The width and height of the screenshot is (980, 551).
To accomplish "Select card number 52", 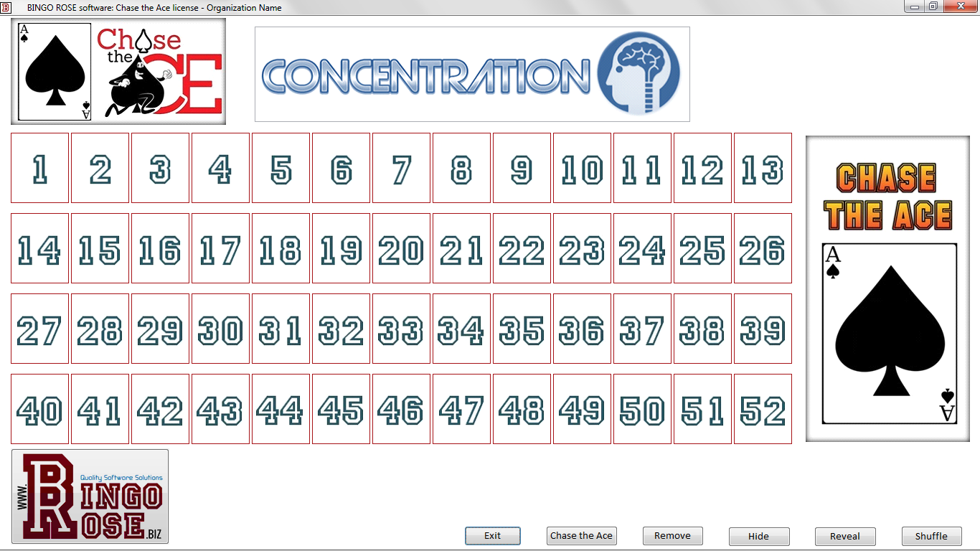I will [762, 409].
